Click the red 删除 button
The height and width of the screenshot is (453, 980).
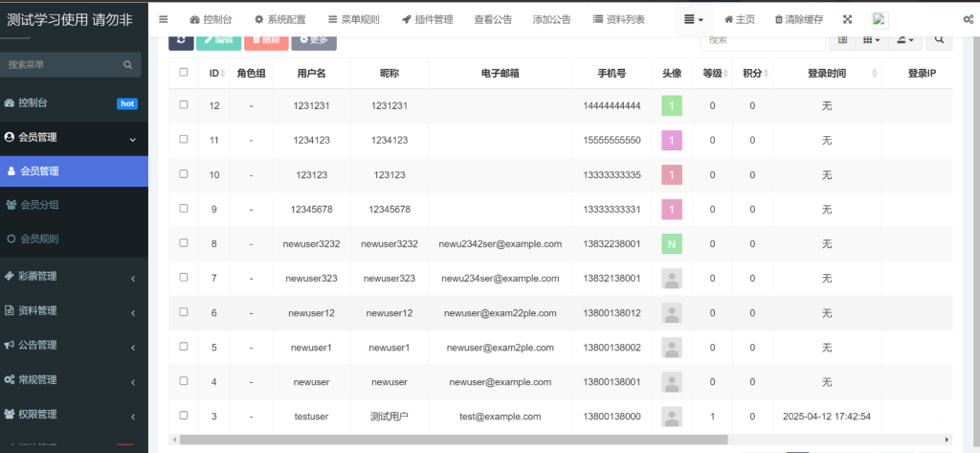point(266,40)
